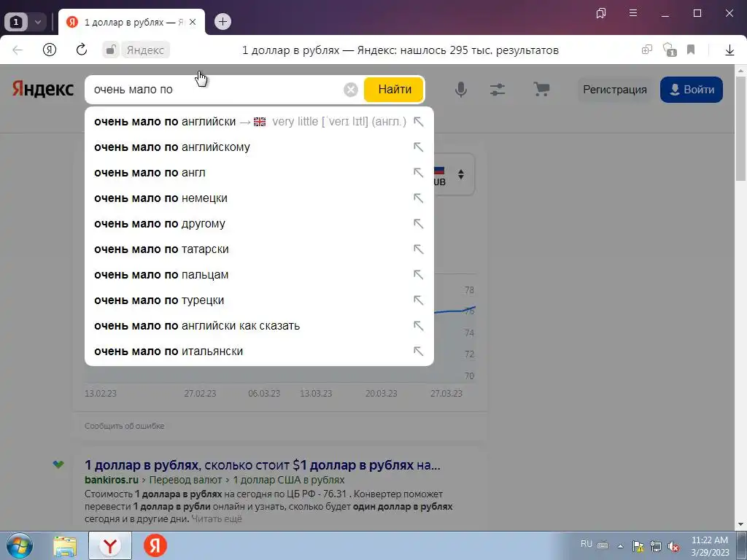
Task: Click the site lock security icon
Action: point(111,50)
